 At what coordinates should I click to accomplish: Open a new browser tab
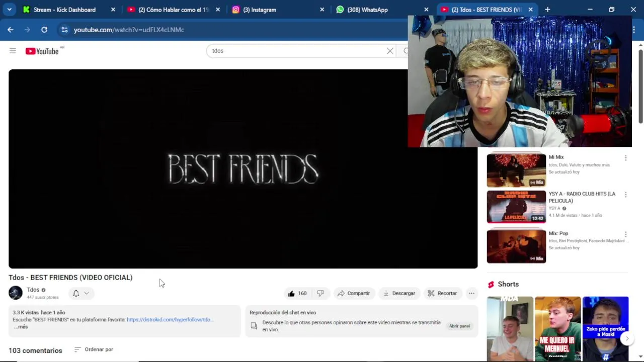(x=547, y=10)
